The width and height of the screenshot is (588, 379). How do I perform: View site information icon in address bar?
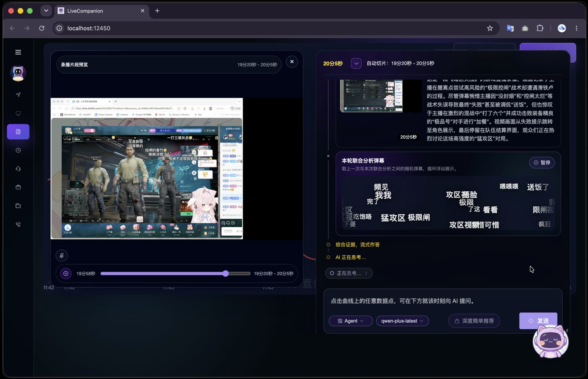59,28
